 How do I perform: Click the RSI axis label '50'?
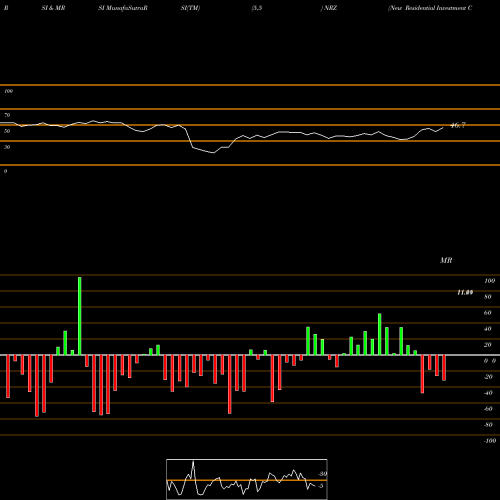(7, 131)
